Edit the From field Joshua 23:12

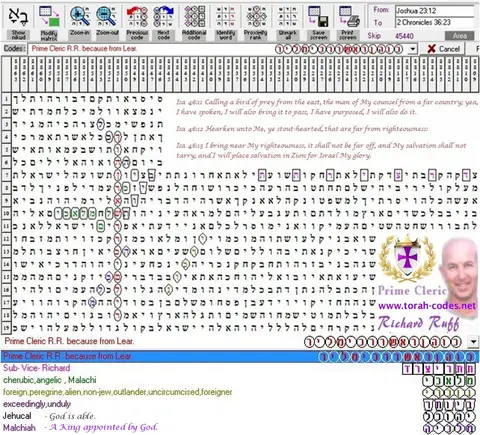tap(434, 11)
